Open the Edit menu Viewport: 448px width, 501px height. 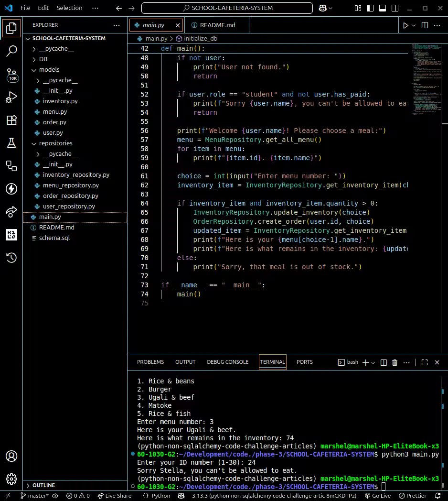coord(43,8)
